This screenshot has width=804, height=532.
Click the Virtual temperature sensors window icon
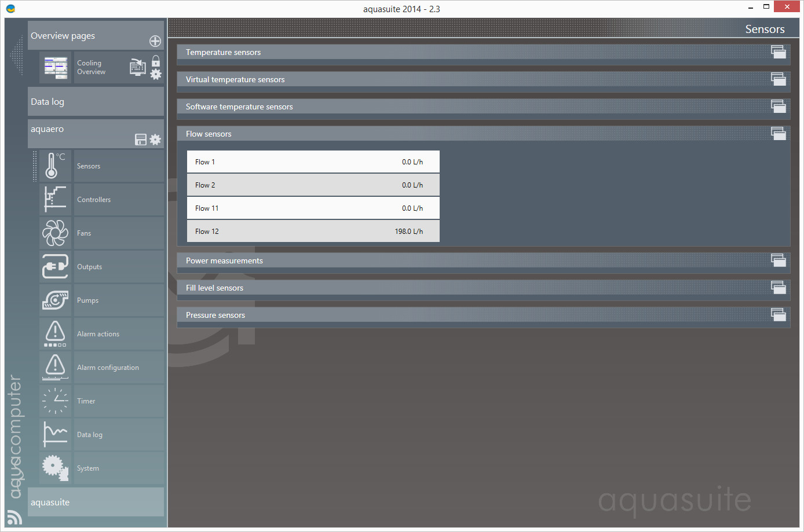point(779,79)
